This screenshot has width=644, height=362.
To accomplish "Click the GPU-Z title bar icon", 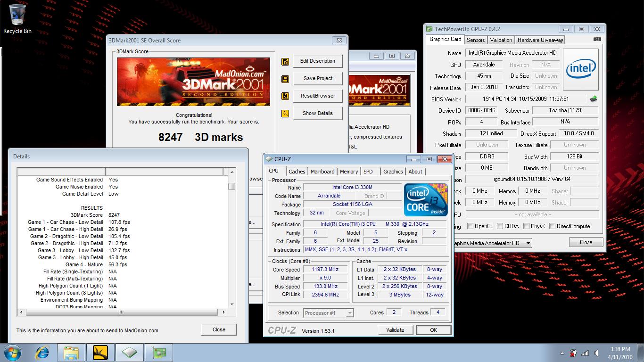I will [x=429, y=29].
